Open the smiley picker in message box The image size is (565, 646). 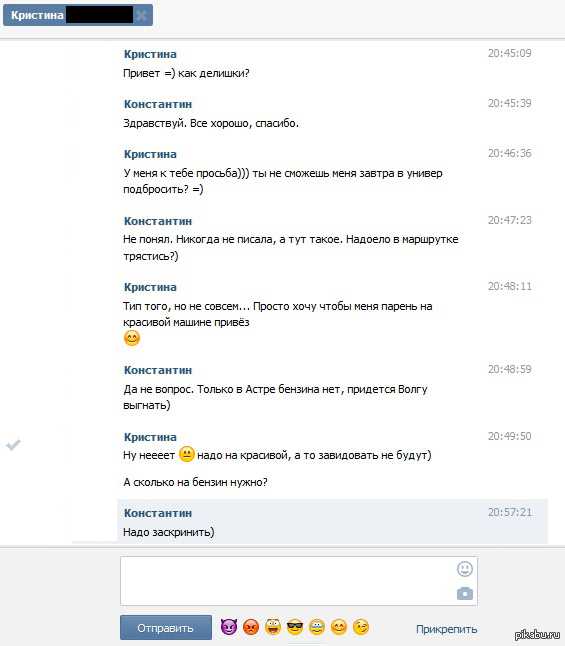point(464,569)
